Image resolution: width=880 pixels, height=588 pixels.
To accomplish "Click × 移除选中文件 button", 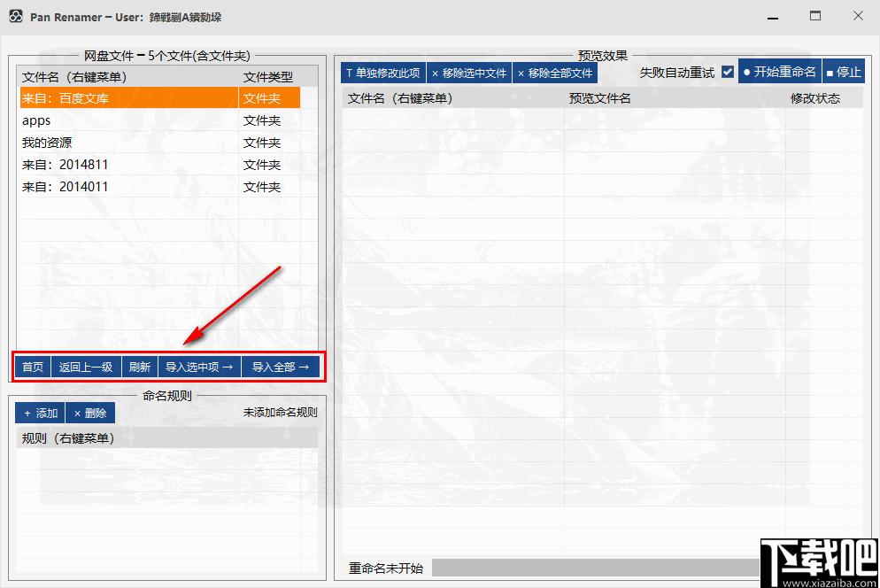I will point(469,73).
